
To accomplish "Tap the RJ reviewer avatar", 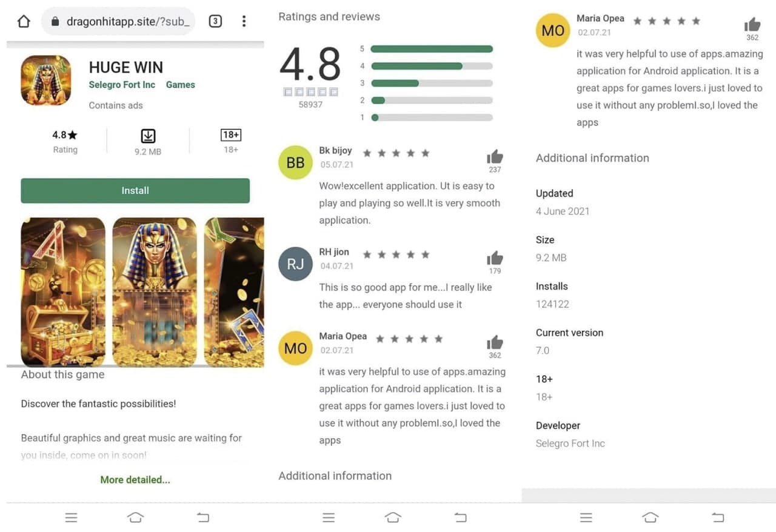I will coord(295,264).
